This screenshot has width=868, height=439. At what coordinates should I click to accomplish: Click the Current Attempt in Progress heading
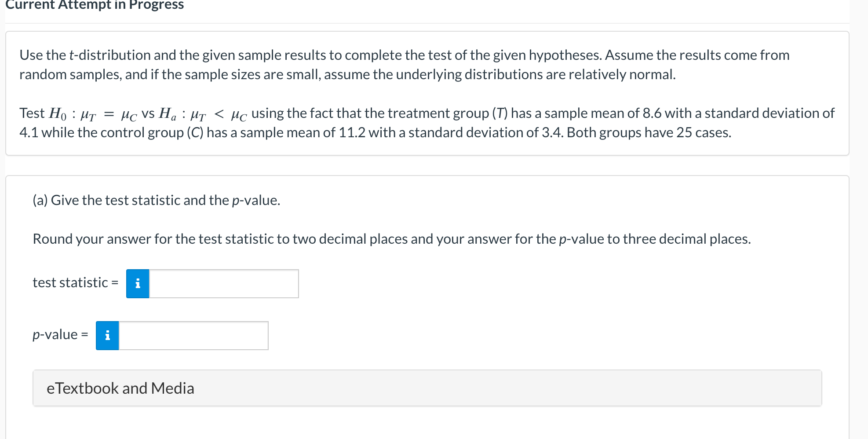click(95, 5)
